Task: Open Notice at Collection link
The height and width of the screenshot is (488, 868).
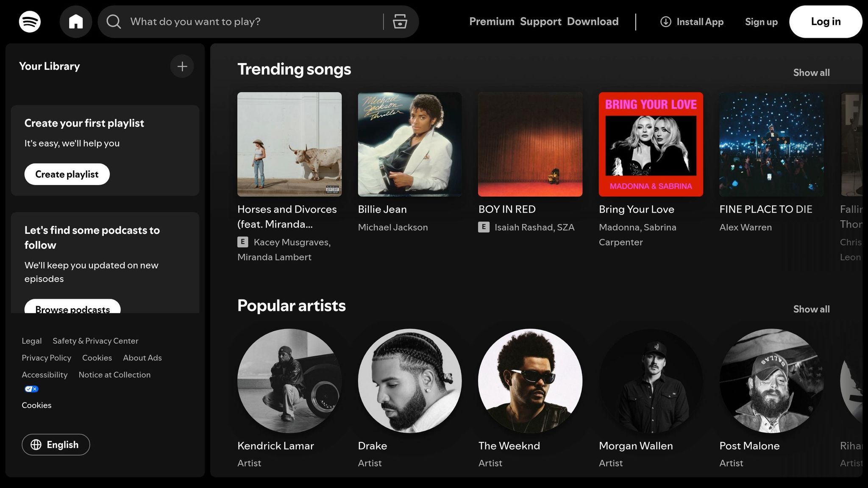Action: click(114, 374)
